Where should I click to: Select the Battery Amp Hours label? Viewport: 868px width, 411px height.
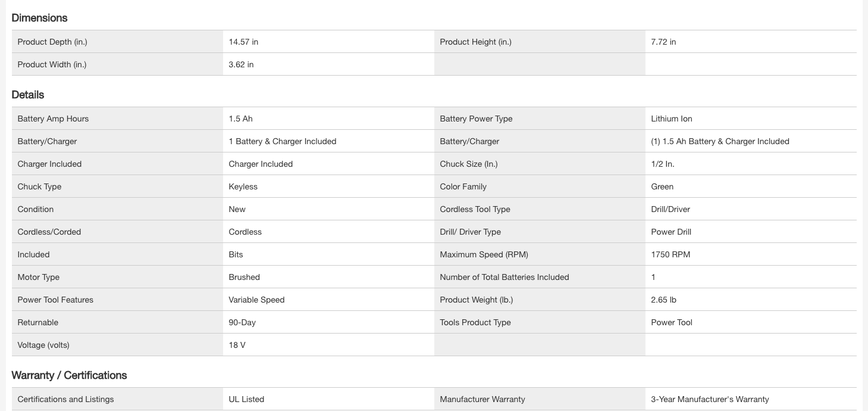[x=53, y=119]
